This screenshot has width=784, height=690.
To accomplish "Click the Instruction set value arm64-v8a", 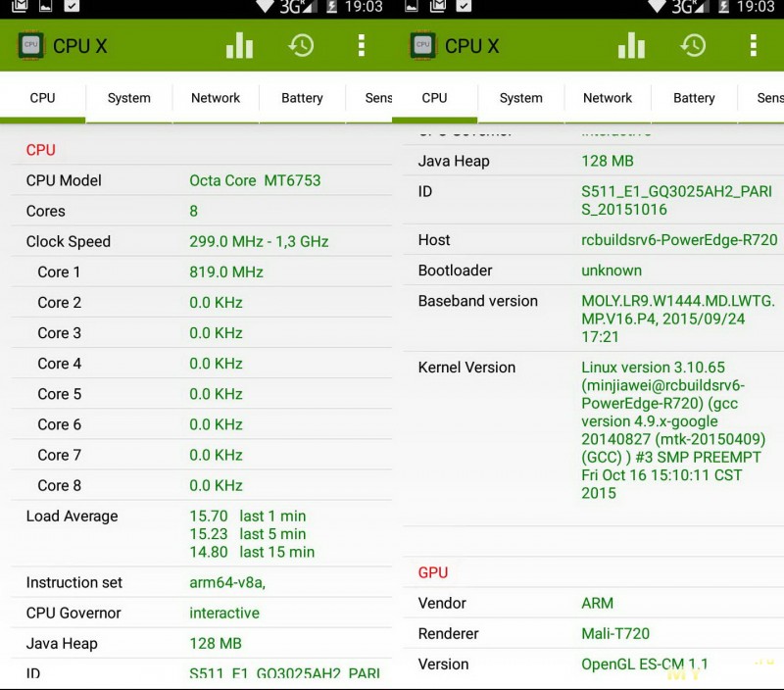I will click(227, 582).
